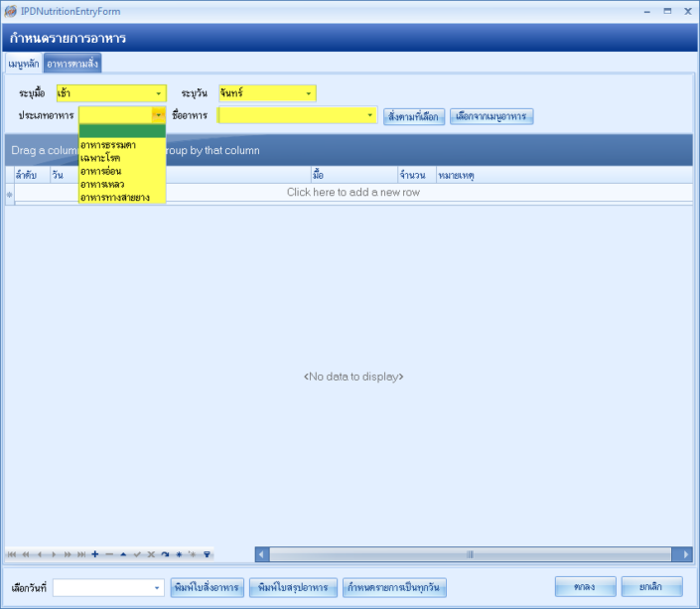Select อาหารธรรมดา from the dropdown list

(108, 146)
